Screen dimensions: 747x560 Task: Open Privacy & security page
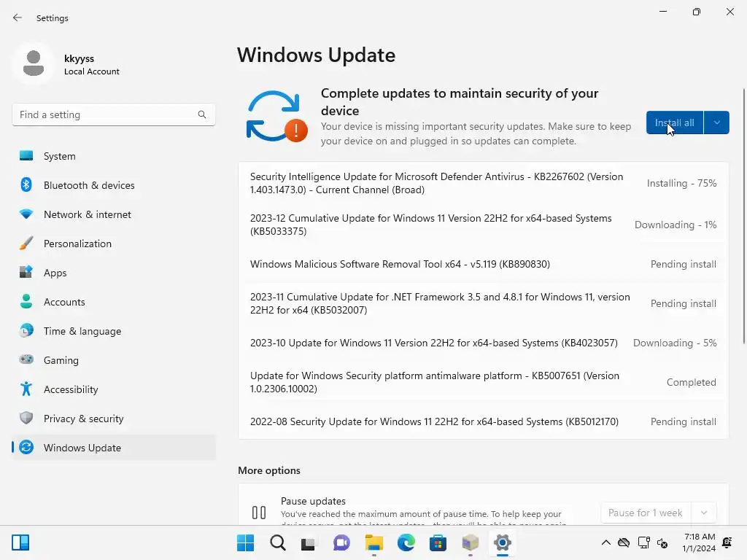coord(114,418)
